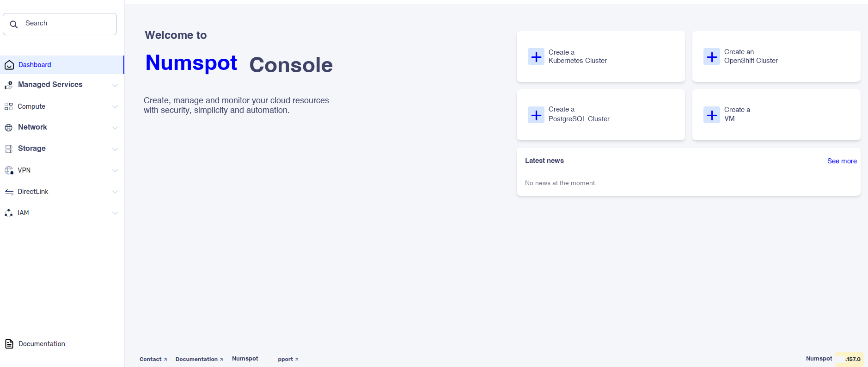The height and width of the screenshot is (367, 868).
Task: Click the VPN globe-lock icon
Action: 9,170
